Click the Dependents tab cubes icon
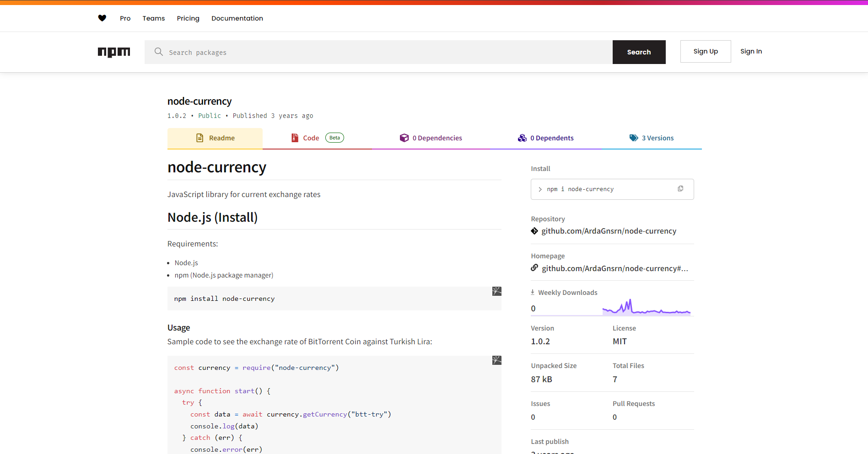Screen dimensions: 868x454 click(522, 138)
